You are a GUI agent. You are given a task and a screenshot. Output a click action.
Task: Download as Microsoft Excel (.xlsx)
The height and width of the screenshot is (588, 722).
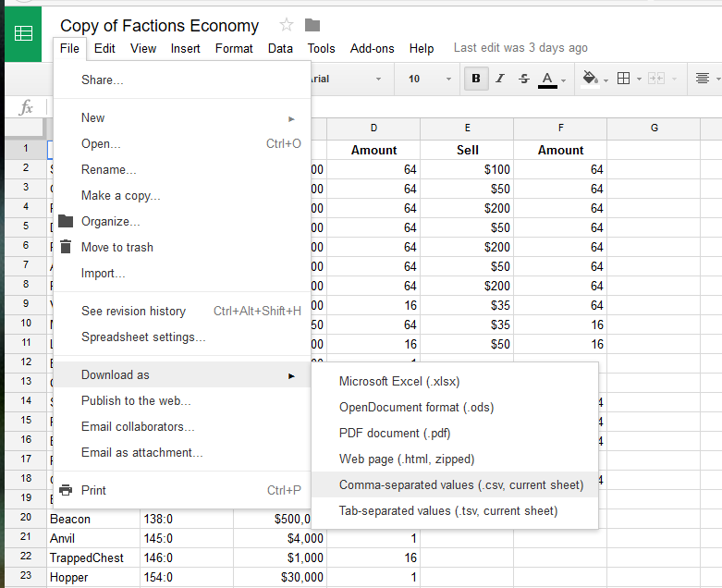(x=455, y=381)
